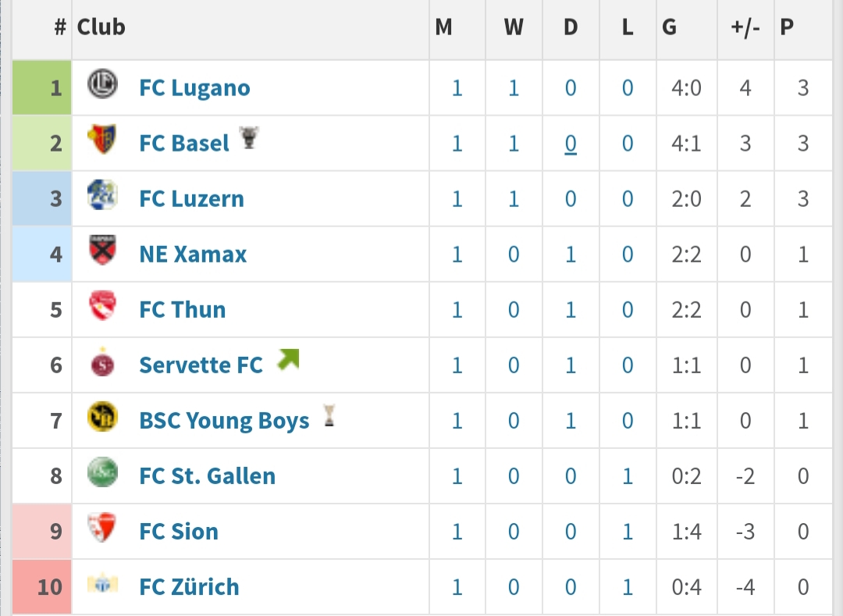Click the FC Luzern club crest

click(102, 195)
